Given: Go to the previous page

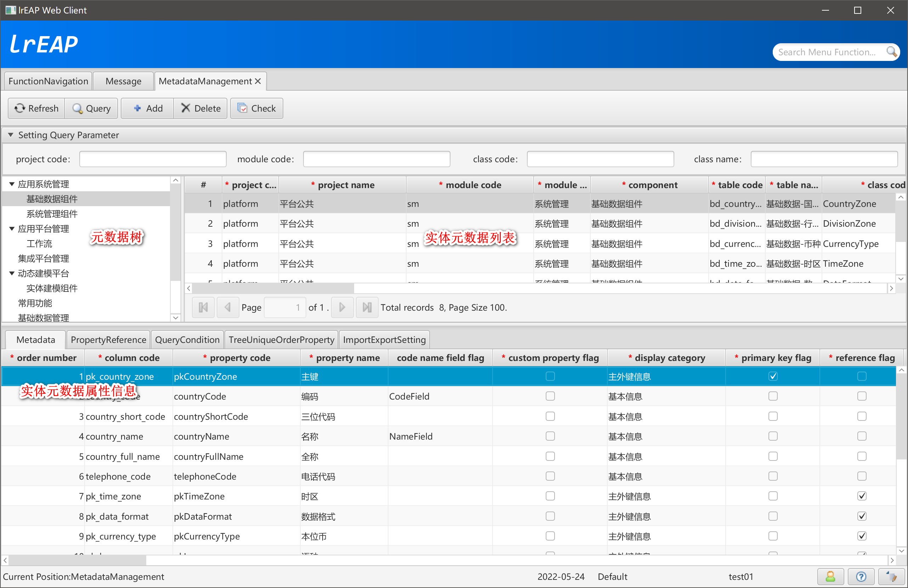Looking at the screenshot, I should (x=228, y=307).
